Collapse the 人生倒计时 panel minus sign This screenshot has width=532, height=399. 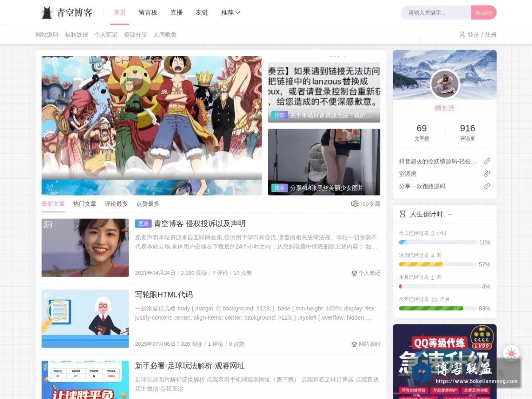pos(450,214)
